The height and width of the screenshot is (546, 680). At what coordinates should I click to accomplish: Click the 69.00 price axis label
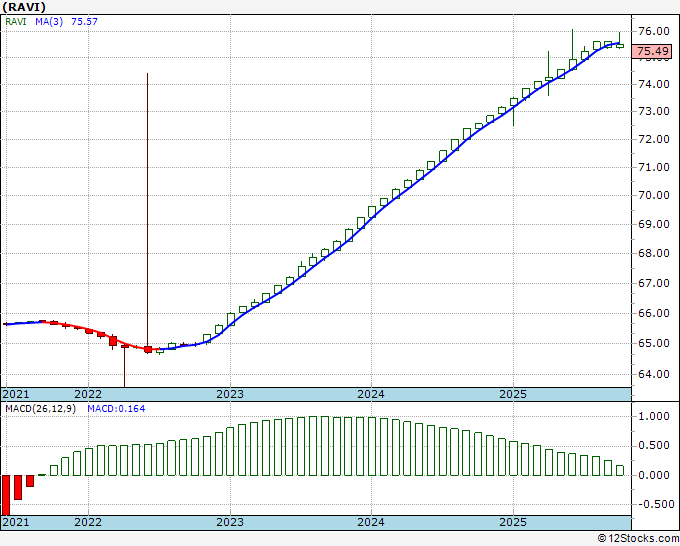click(x=654, y=224)
